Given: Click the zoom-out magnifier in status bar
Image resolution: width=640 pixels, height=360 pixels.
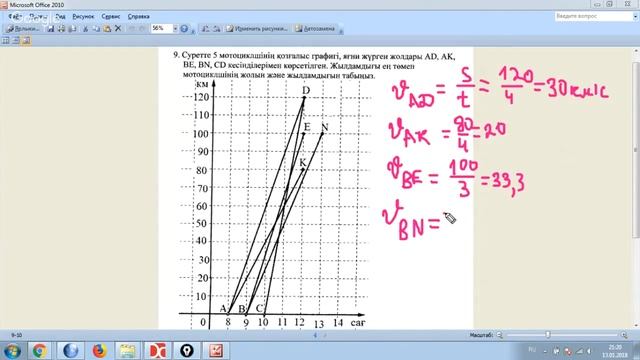Looking at the screenshot, I should (x=500, y=335).
